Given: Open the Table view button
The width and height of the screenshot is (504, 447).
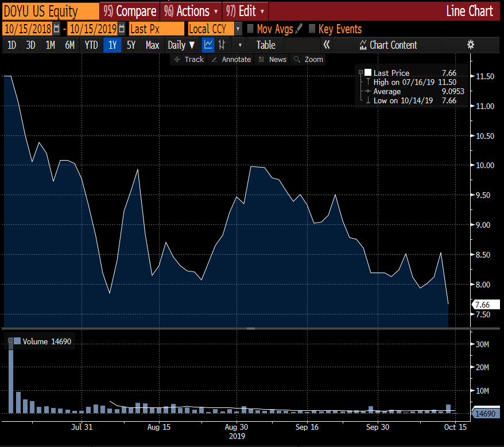Looking at the screenshot, I should pos(266,45).
